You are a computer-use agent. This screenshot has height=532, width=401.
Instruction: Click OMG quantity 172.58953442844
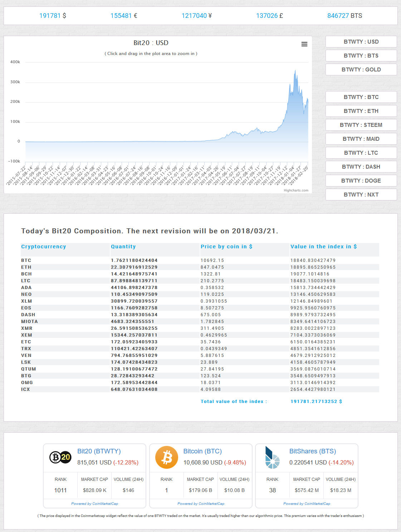pyautogui.click(x=134, y=383)
